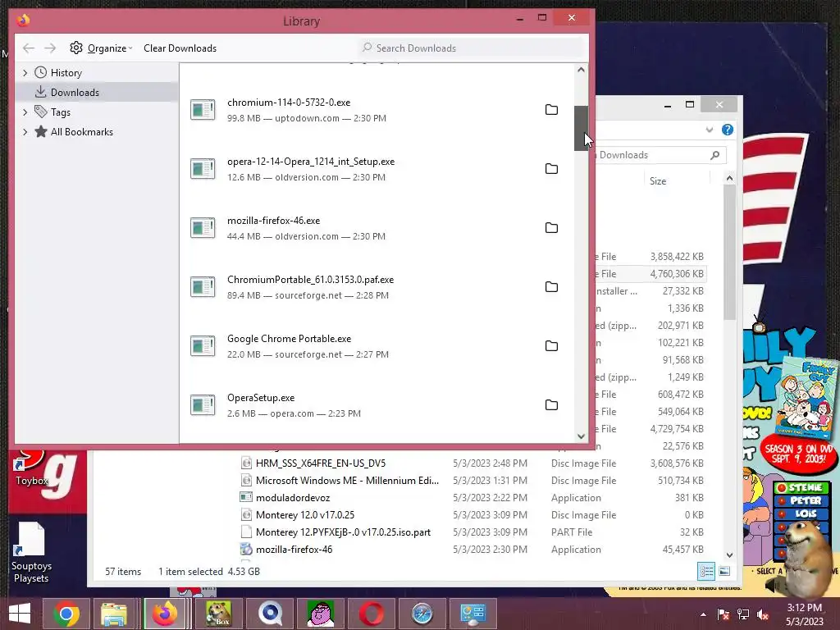Show OperaSetup.exe in its folder

pyautogui.click(x=551, y=405)
